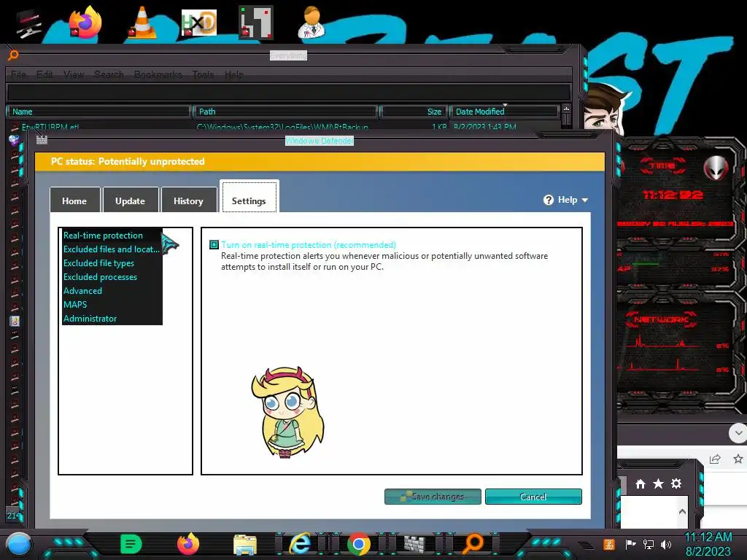Sort by Name column in Everything
747x560 pixels.
(98, 112)
